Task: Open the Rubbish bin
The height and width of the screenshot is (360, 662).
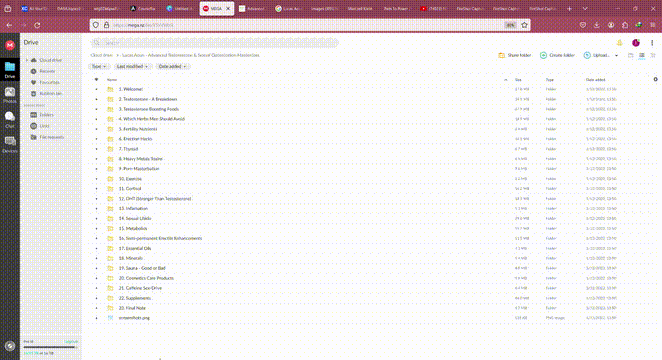Action: pos(46,93)
